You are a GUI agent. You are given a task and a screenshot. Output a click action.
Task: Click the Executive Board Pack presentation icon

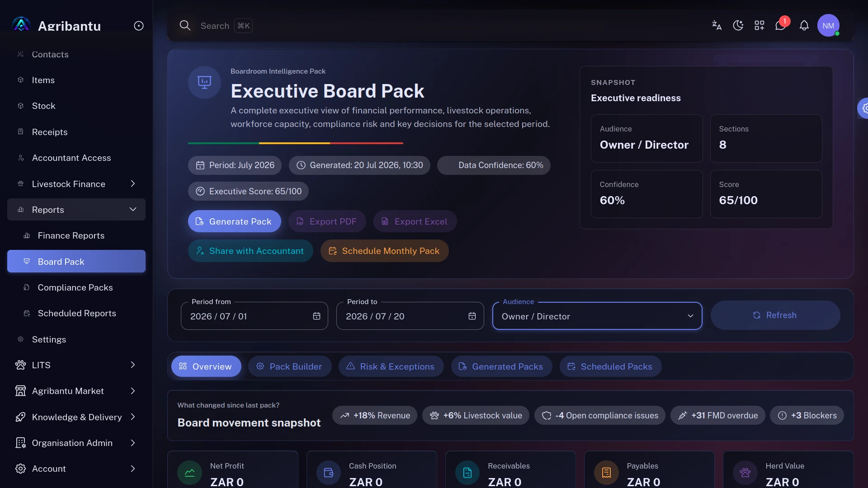204,82
